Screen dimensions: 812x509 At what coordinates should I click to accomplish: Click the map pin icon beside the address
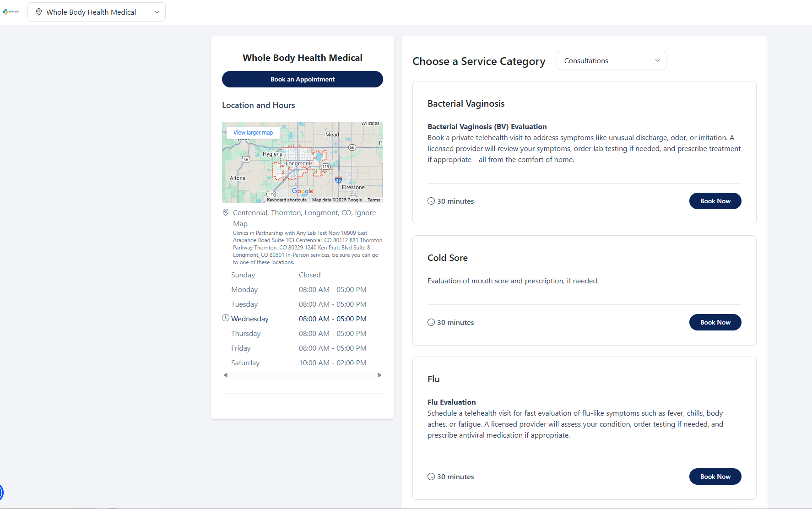click(226, 212)
